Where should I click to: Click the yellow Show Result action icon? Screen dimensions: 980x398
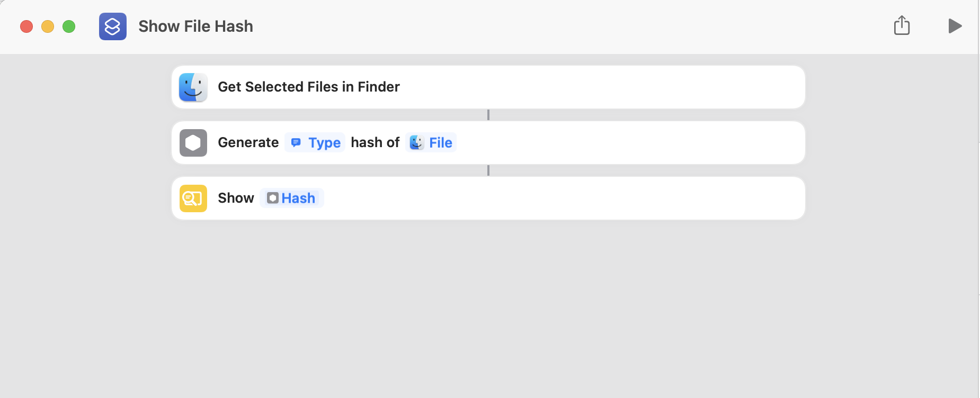pyautogui.click(x=193, y=198)
